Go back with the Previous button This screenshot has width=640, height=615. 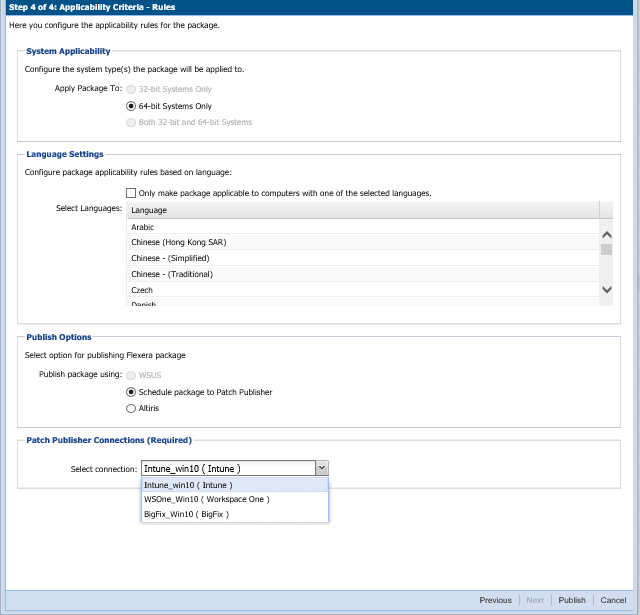pyautogui.click(x=495, y=600)
